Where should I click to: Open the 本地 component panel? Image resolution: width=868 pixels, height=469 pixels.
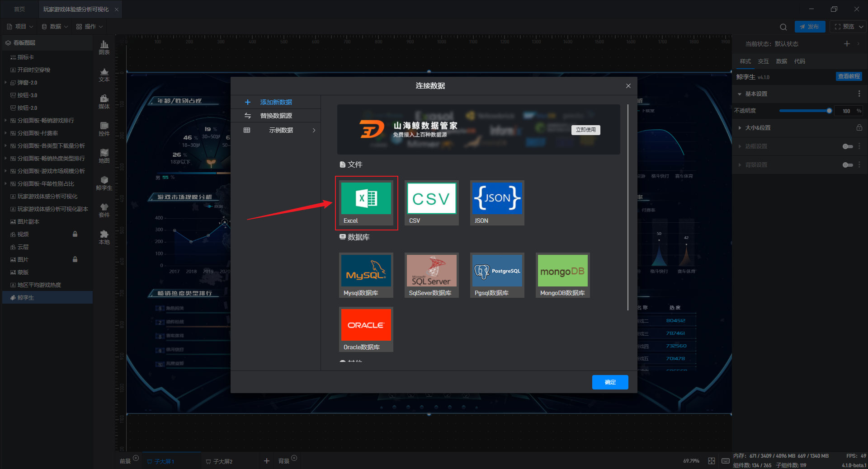[104, 238]
